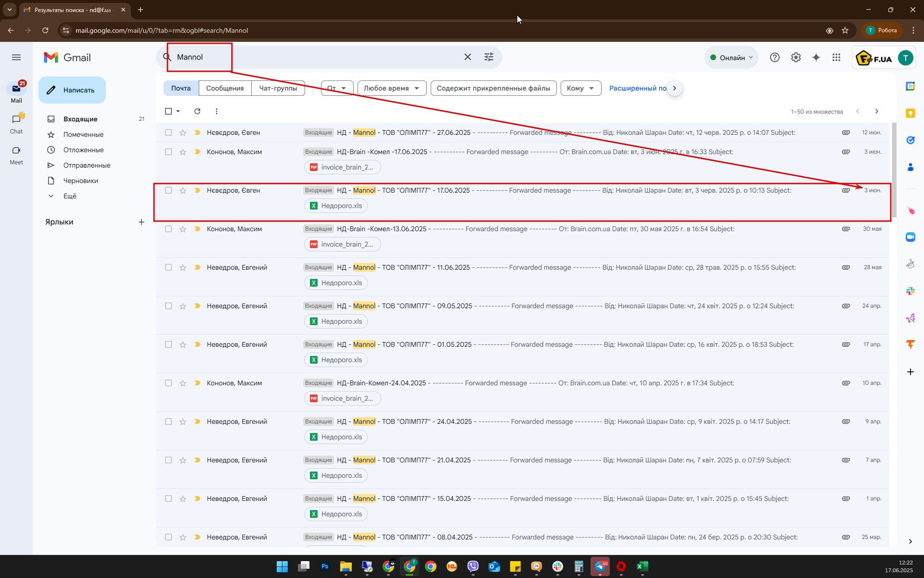This screenshot has width=924, height=578.
Task: Click the Написать compose button
Action: 72,90
